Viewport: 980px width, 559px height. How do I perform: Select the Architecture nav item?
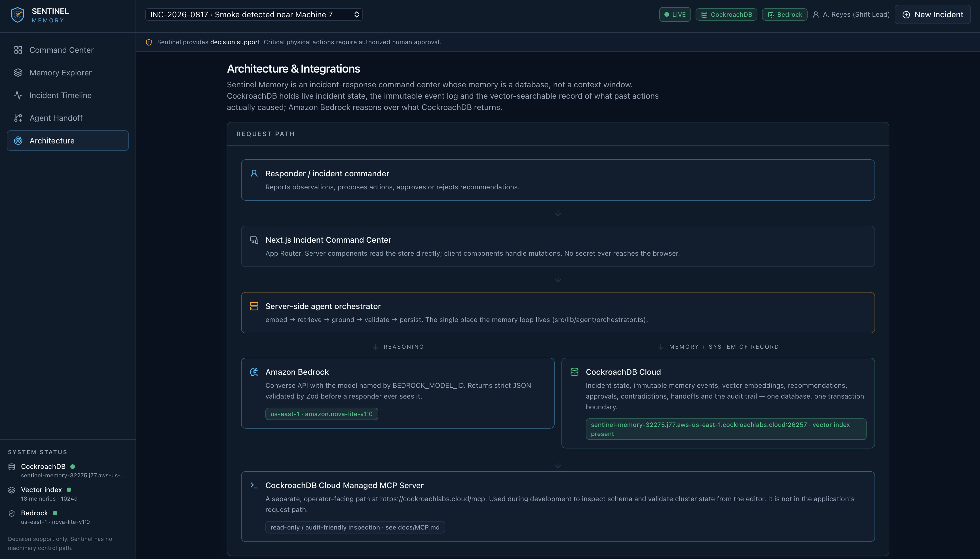[x=67, y=141]
